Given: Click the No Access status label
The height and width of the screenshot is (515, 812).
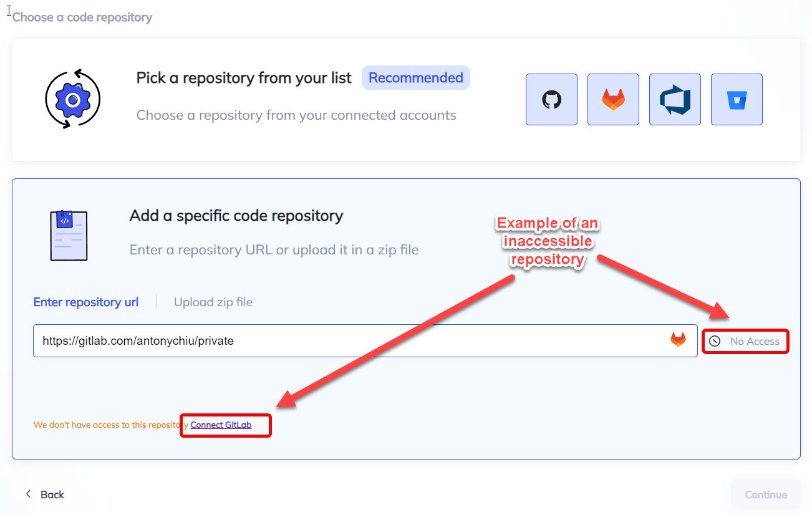Looking at the screenshot, I should click(755, 342).
